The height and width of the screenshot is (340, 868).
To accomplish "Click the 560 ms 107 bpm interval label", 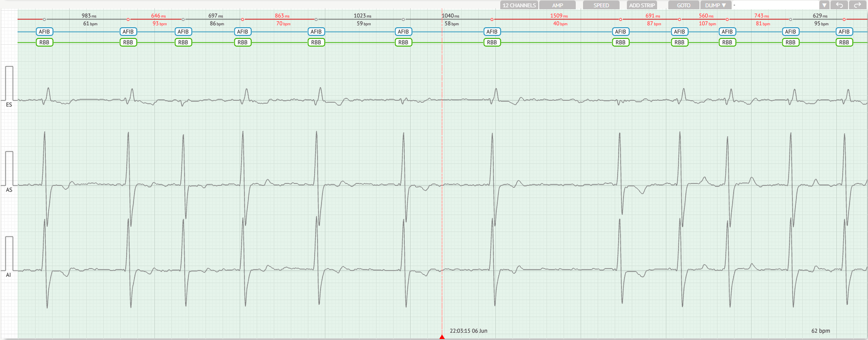I will [x=707, y=19].
